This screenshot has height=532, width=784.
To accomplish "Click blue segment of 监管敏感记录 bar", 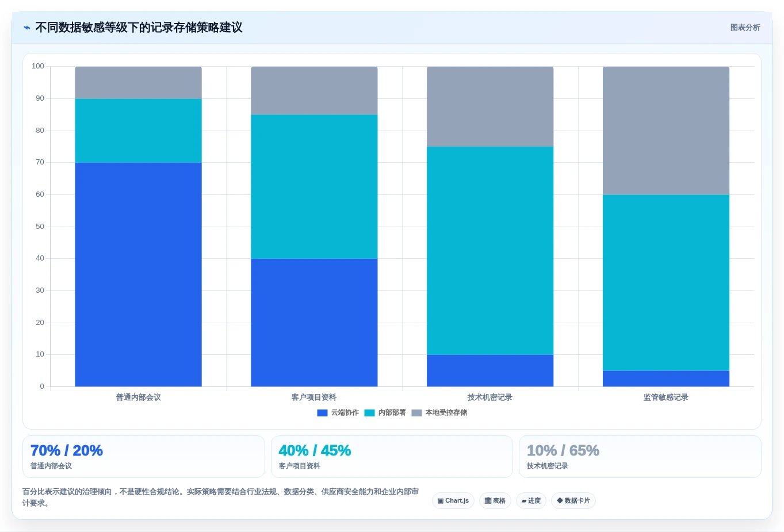I will click(x=666, y=378).
